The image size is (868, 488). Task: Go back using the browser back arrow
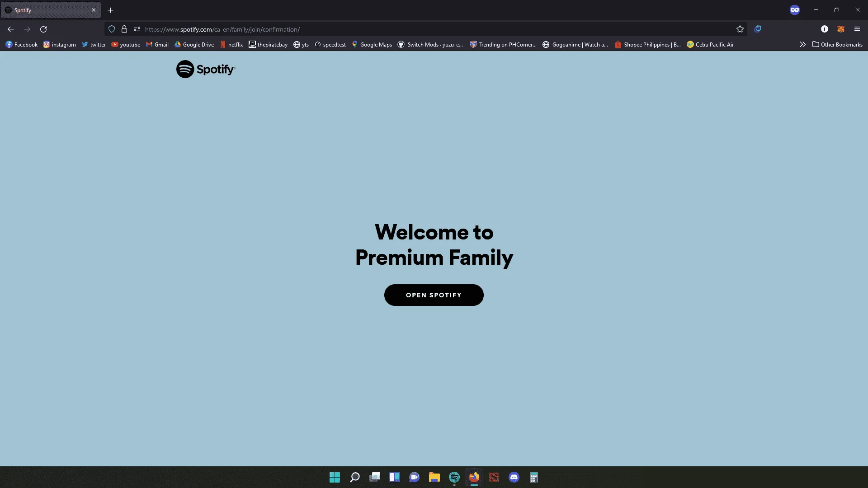[11, 29]
